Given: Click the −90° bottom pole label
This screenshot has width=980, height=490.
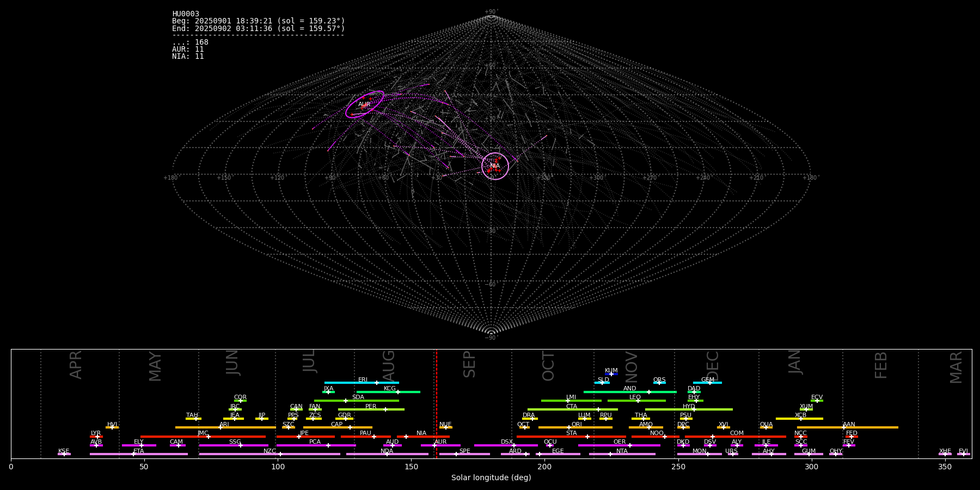Looking at the screenshot, I should (491, 338).
